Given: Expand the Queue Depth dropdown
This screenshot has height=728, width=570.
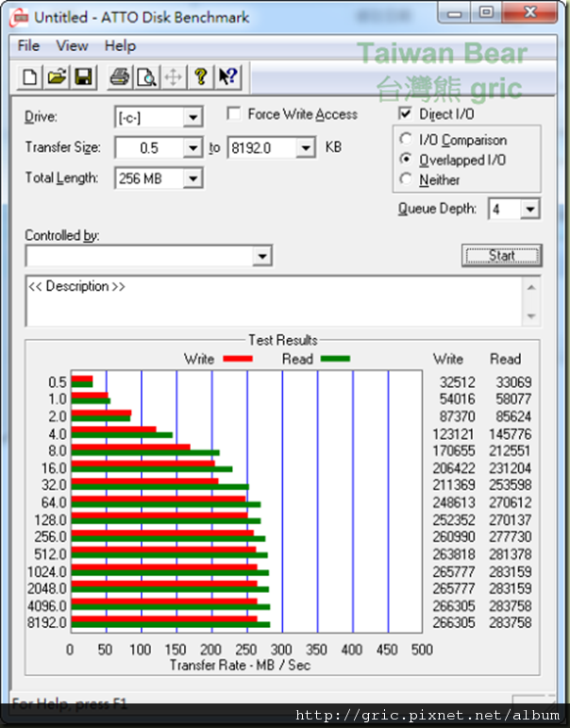Looking at the screenshot, I should click(529, 209).
